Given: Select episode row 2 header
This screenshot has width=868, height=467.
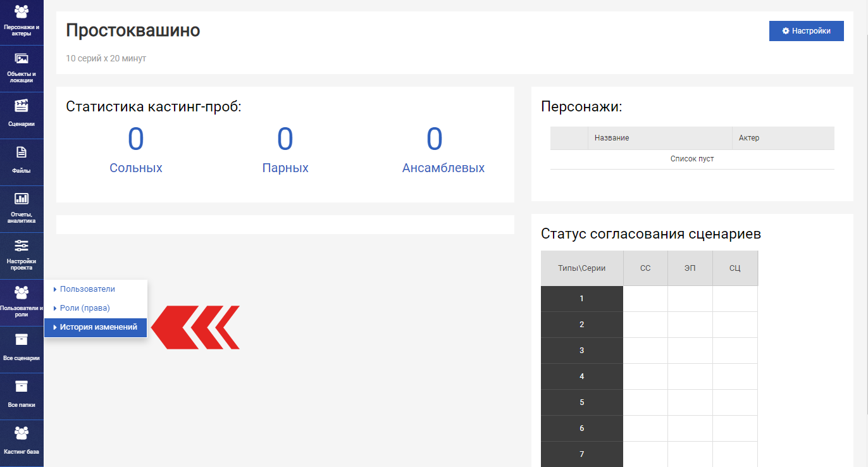Looking at the screenshot, I should coord(582,325).
